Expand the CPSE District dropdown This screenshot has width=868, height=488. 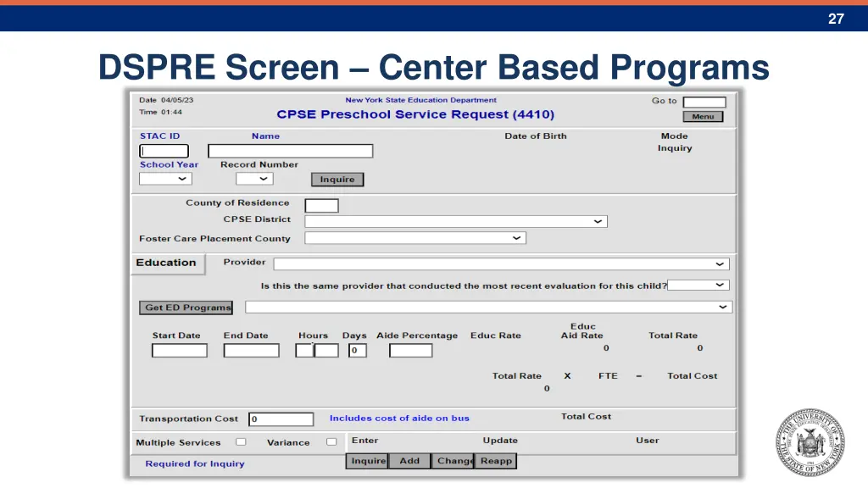tap(455, 221)
